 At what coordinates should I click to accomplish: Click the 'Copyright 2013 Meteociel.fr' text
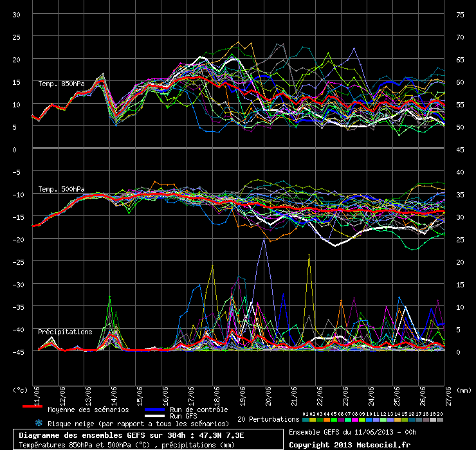pyautogui.click(x=349, y=444)
